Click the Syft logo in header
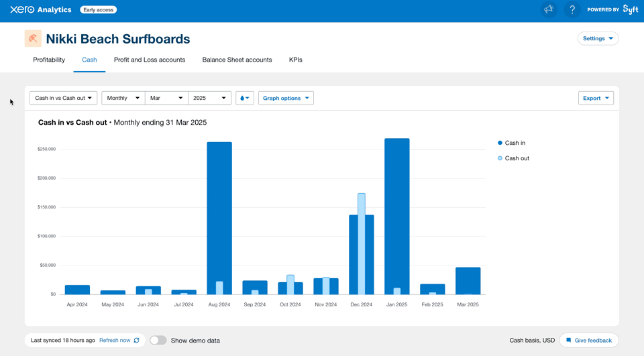The height and width of the screenshot is (356, 644). coord(630,9)
